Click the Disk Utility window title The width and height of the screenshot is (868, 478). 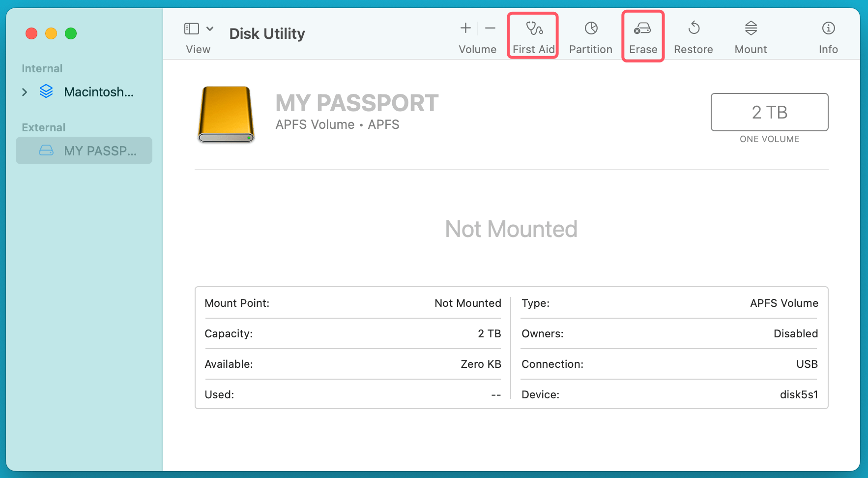tap(267, 33)
